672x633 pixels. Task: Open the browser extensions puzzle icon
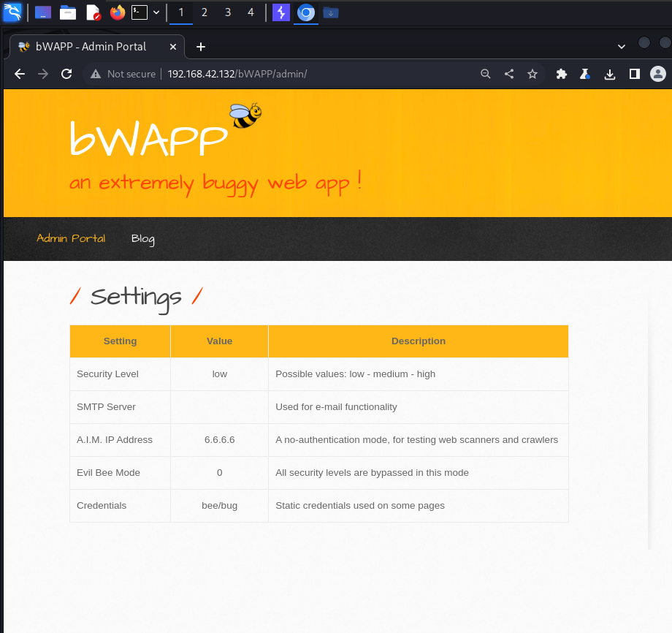click(x=561, y=74)
